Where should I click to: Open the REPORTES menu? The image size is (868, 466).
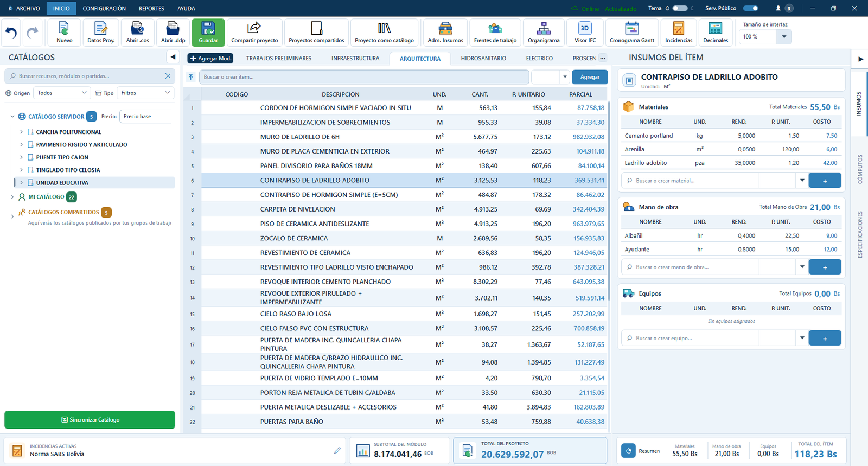[151, 9]
